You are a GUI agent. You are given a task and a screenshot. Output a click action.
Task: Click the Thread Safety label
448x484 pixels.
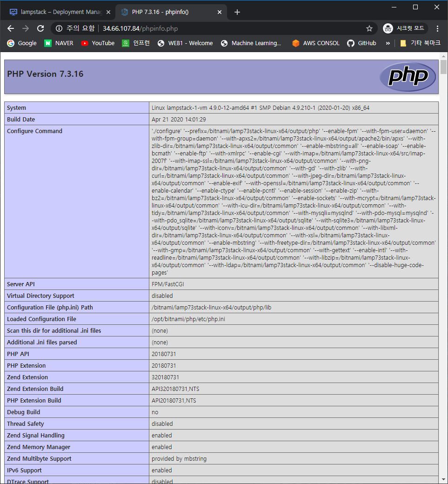[25, 424]
